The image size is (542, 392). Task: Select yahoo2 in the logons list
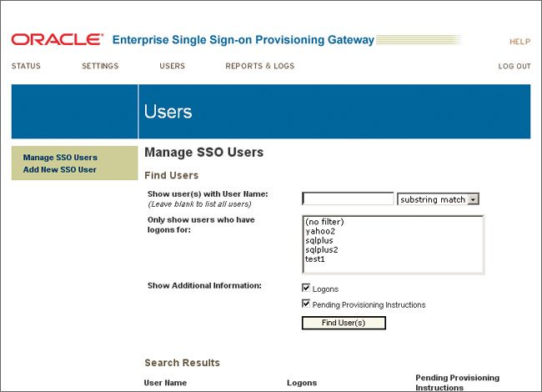pos(319,231)
